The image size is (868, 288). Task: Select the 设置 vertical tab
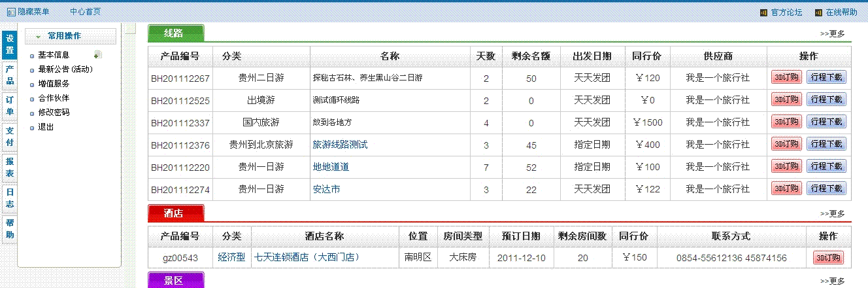tap(10, 45)
